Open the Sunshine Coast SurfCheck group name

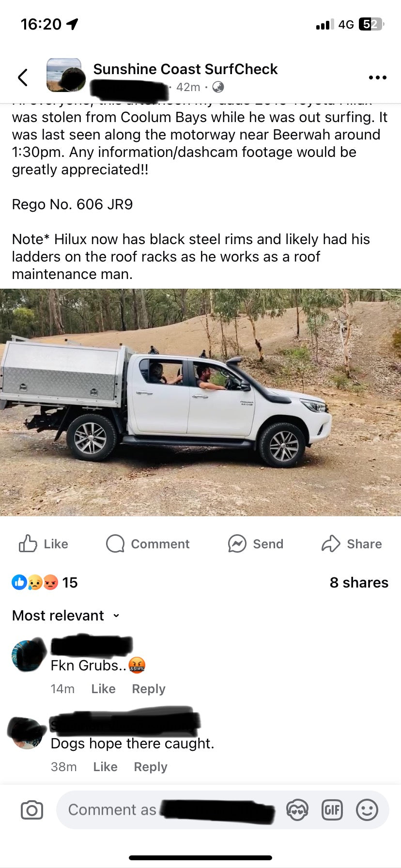click(x=185, y=69)
